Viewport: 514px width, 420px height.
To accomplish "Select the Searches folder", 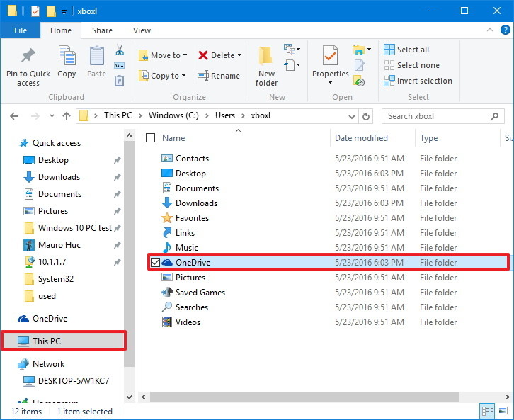I will click(x=192, y=307).
